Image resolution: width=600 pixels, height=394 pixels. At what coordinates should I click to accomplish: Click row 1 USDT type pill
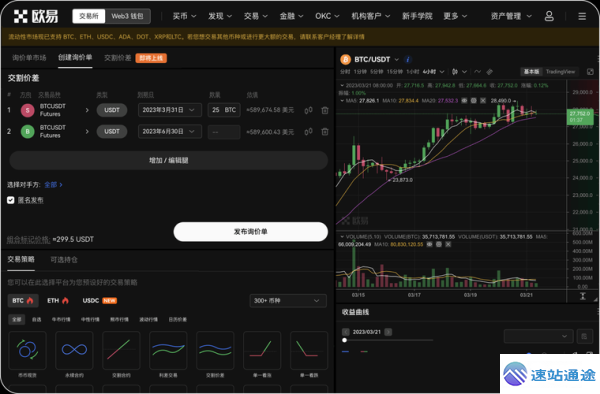pos(112,110)
